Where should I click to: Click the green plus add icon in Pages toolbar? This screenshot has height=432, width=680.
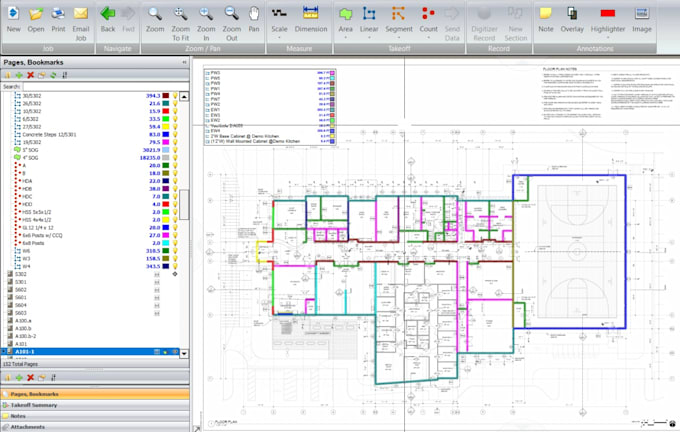coord(19,75)
